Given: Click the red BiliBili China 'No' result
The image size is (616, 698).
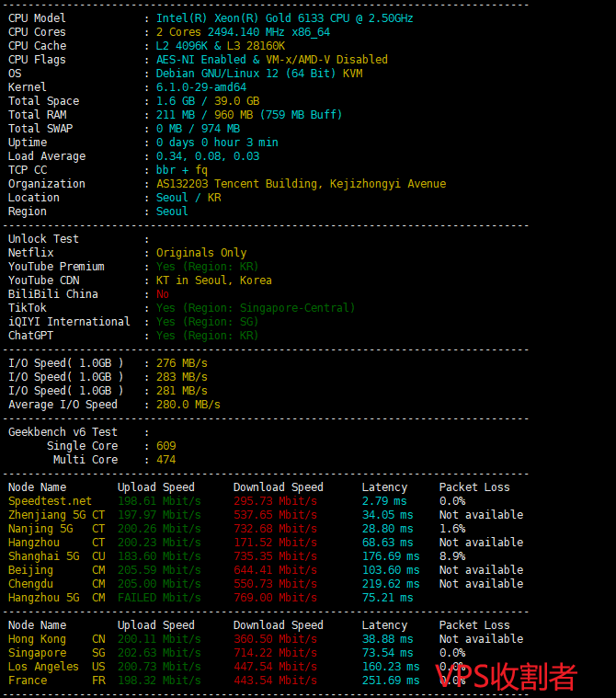Looking at the screenshot, I should tap(163, 294).
